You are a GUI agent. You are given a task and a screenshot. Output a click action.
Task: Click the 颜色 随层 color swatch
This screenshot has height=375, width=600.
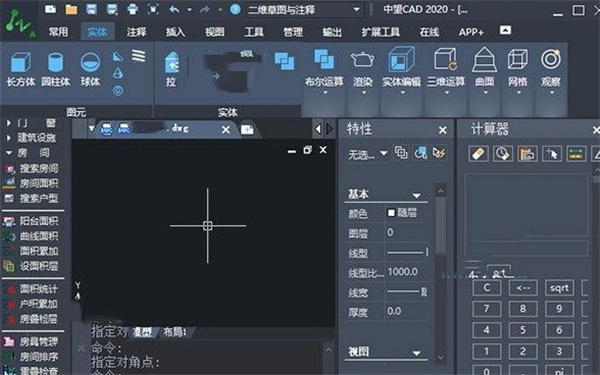(391, 213)
